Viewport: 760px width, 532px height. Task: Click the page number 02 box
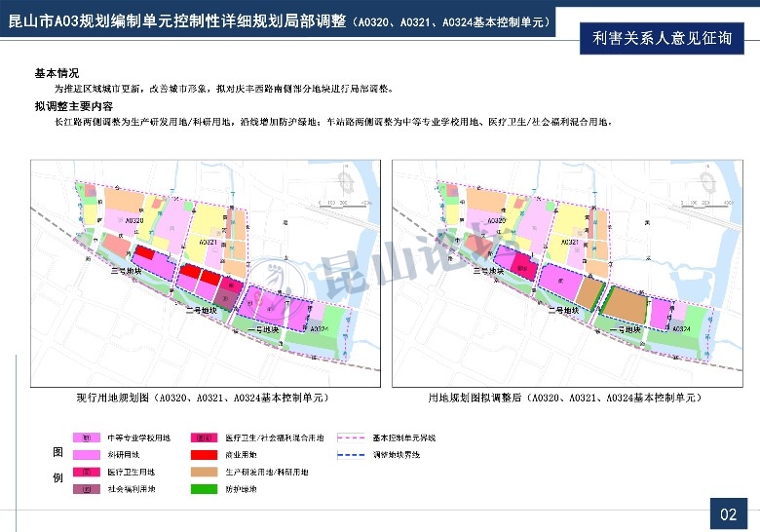tap(728, 513)
